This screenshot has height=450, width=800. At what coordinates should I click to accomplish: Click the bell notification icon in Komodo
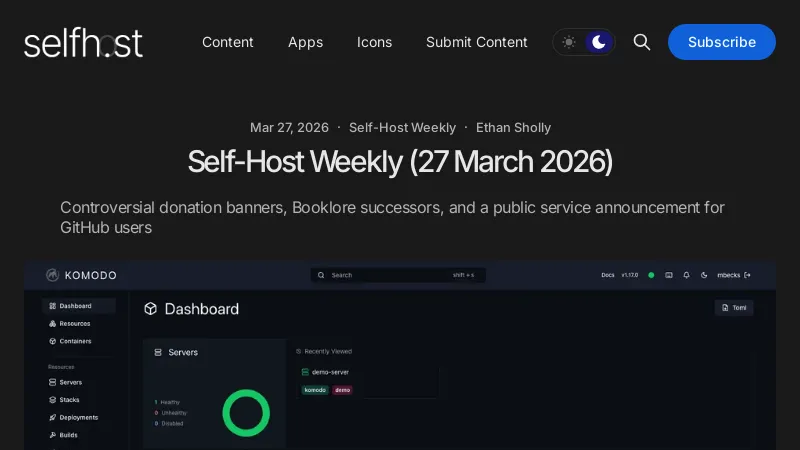point(687,275)
